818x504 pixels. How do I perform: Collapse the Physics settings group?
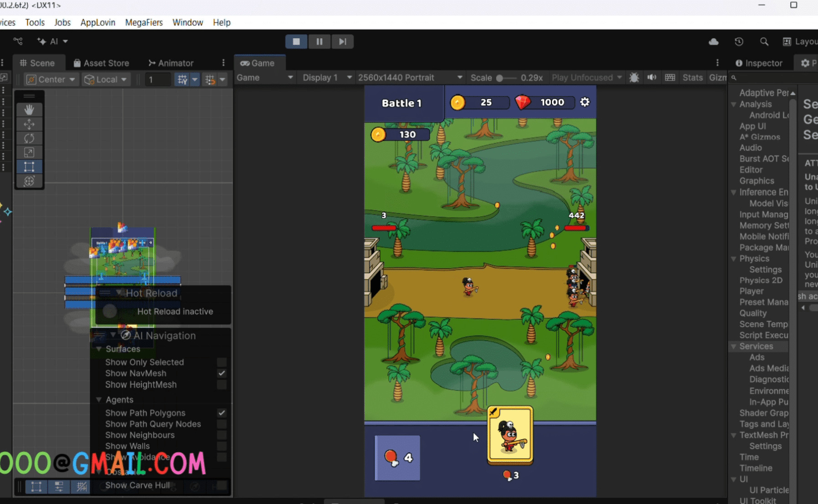[x=734, y=259]
